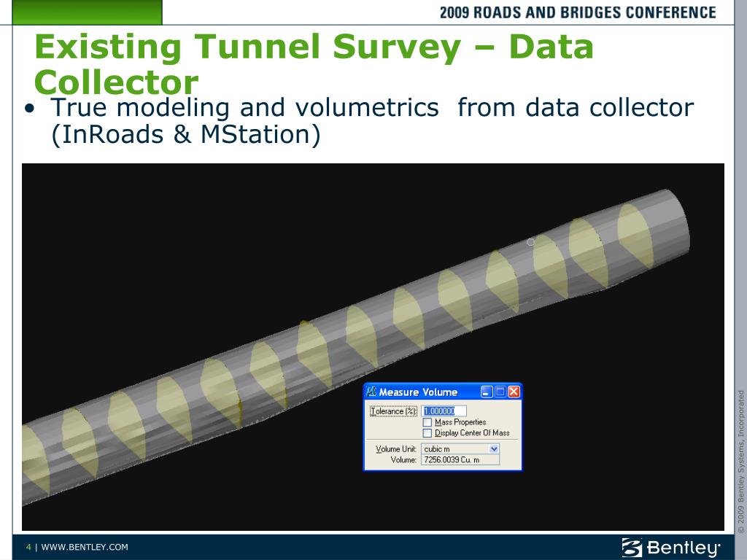
Task: Minimize the Measure Volume dialog
Action: [487, 392]
